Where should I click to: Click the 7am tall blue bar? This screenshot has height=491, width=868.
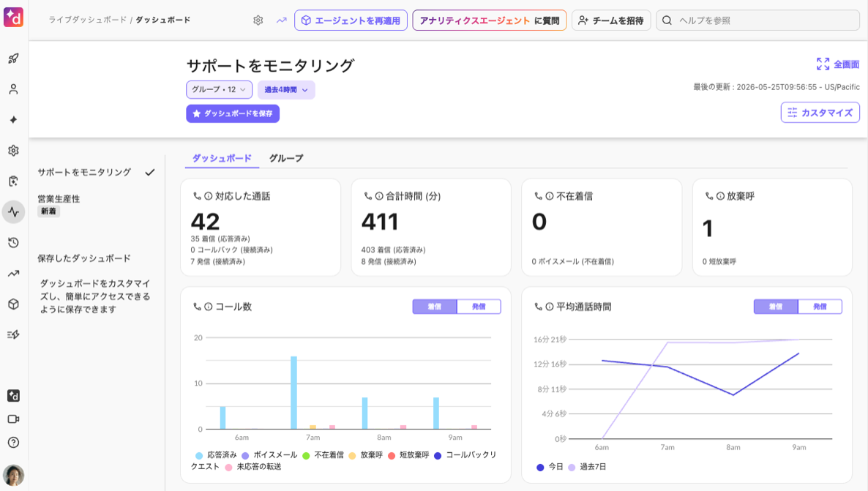tap(294, 392)
